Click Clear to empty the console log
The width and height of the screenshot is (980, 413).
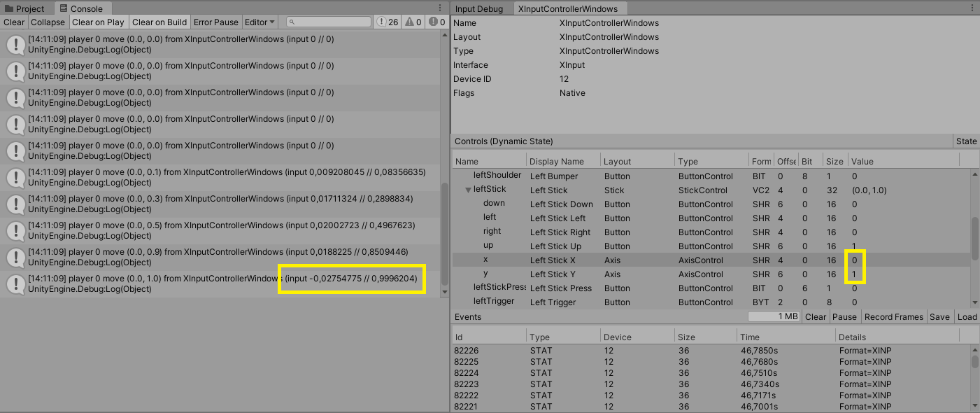(14, 22)
